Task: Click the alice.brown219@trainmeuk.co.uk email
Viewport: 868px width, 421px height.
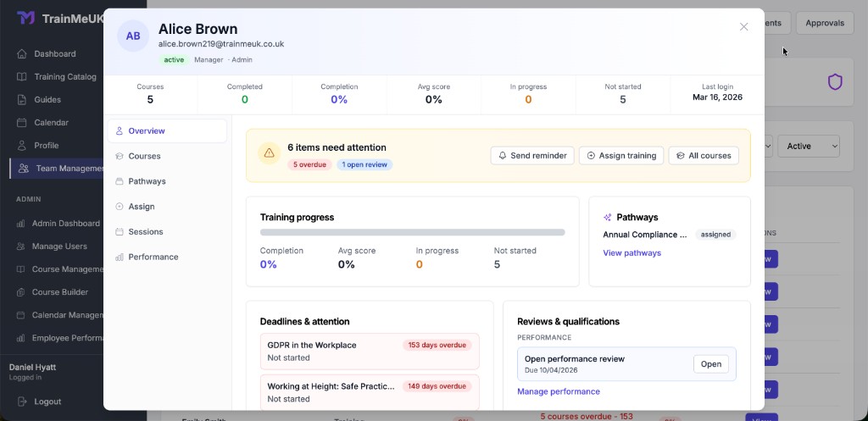Action: pyautogui.click(x=221, y=44)
